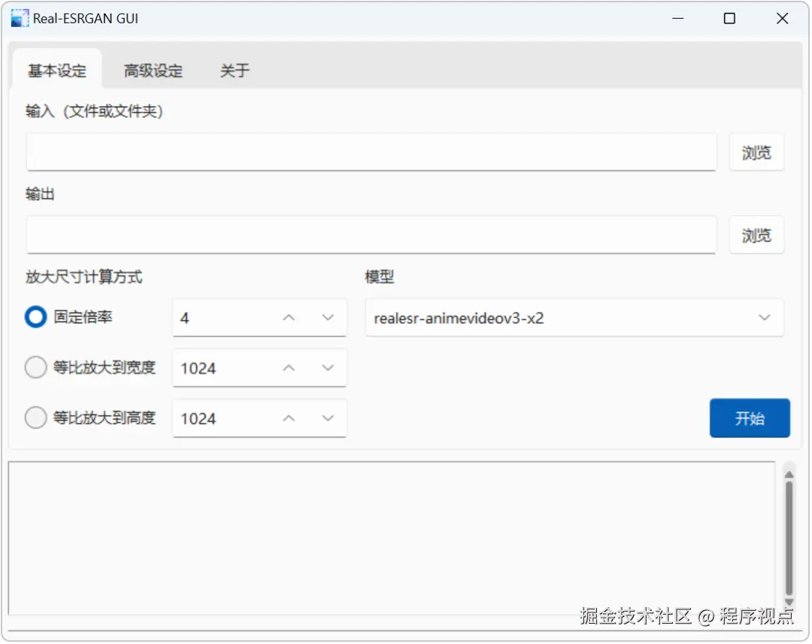Open the 关于 tab
812x644 pixels.
[x=235, y=71]
